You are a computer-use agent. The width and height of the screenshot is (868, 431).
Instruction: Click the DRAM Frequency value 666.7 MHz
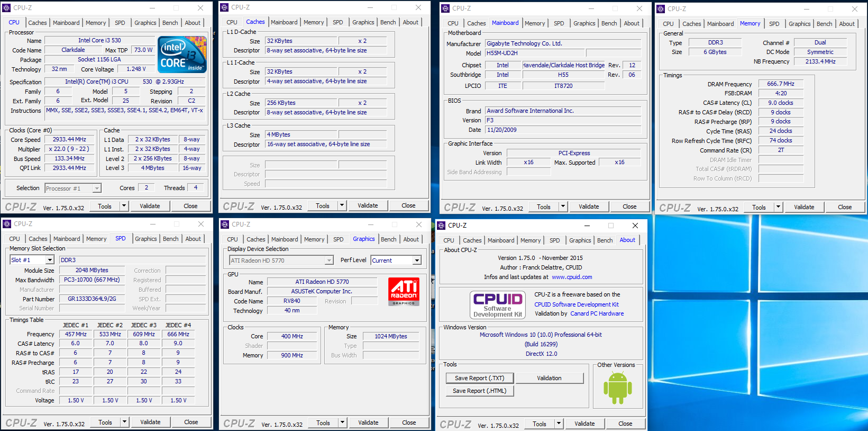tap(781, 84)
